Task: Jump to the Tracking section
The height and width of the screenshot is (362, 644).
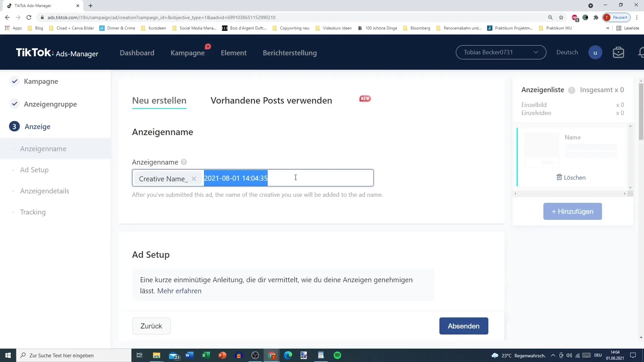Action: click(33, 212)
